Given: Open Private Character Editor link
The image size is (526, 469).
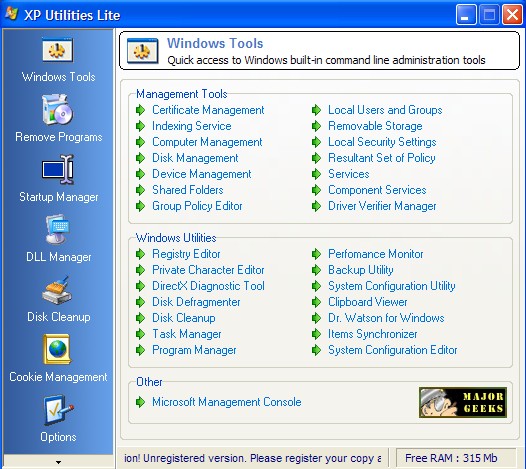Looking at the screenshot, I should coord(208,270).
